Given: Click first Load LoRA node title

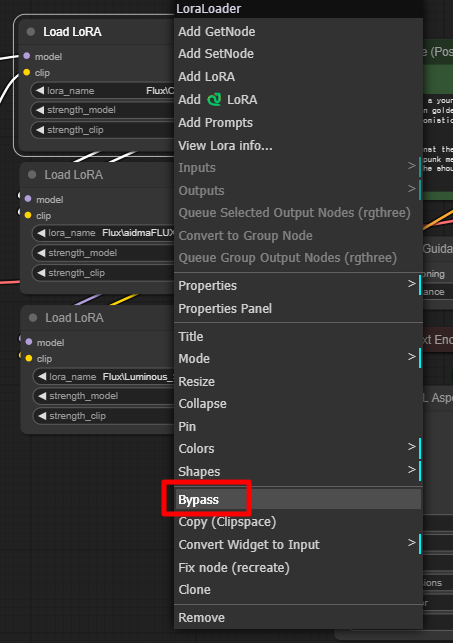Looking at the screenshot, I should coord(73,32).
